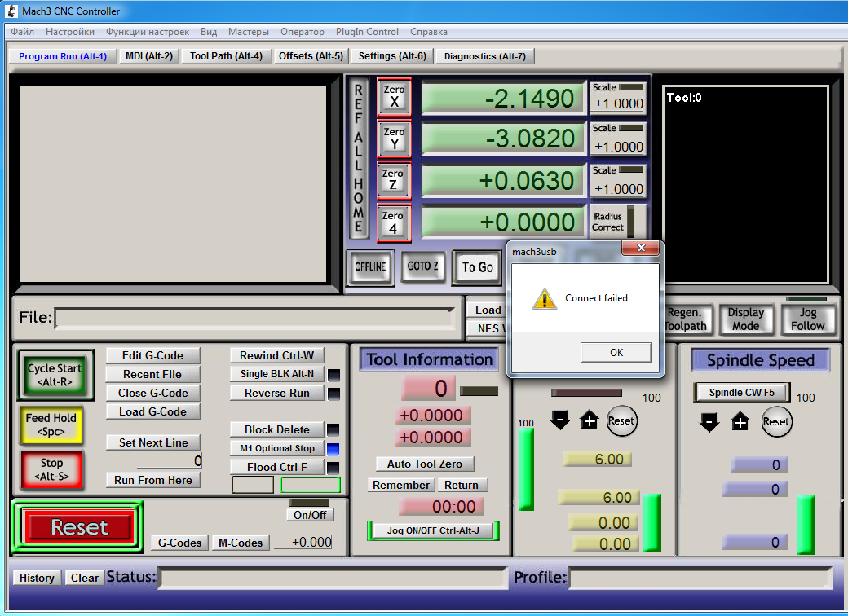
Task: Toggle Block Delete
Action: pyautogui.click(x=276, y=429)
